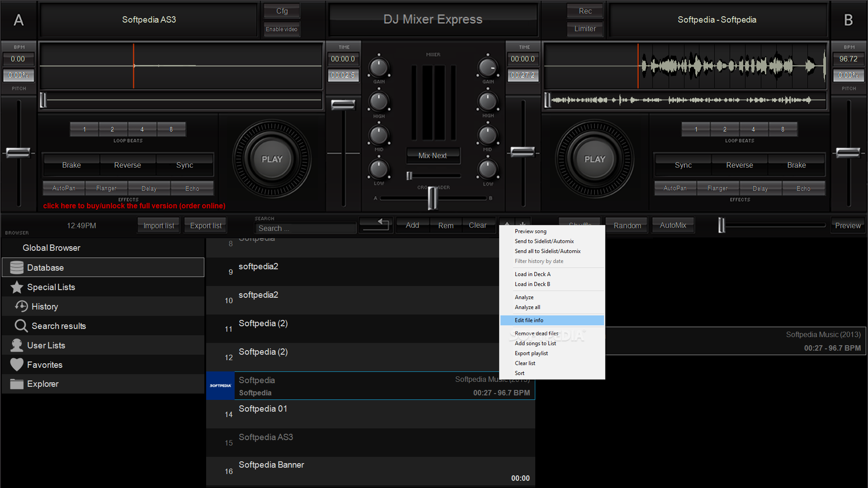Click the Rec button

[585, 11]
